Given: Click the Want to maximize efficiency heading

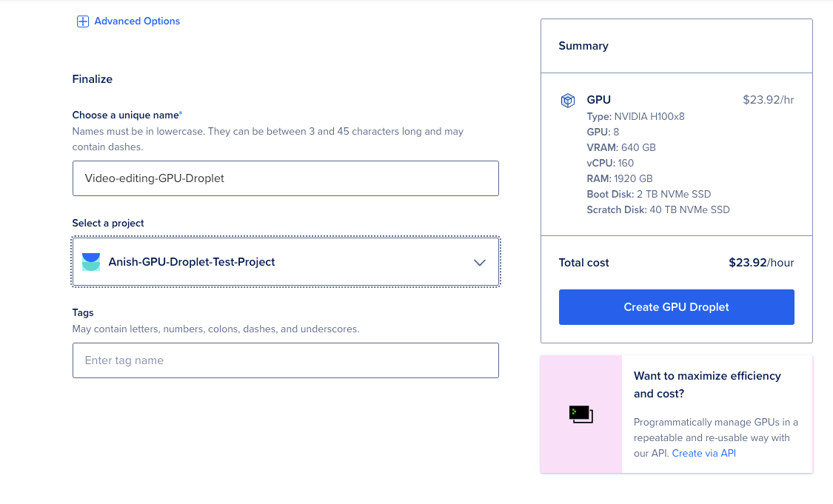Looking at the screenshot, I should coord(707,385).
